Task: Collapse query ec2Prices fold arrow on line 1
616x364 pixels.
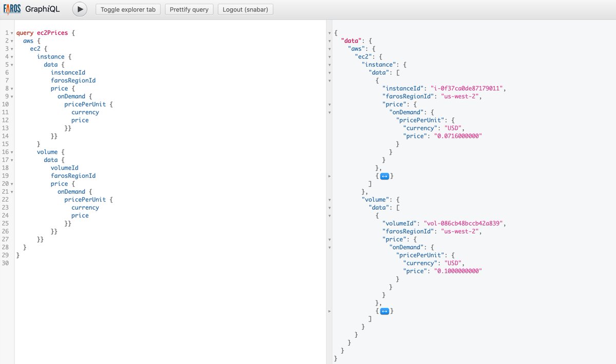Action: [x=12, y=33]
